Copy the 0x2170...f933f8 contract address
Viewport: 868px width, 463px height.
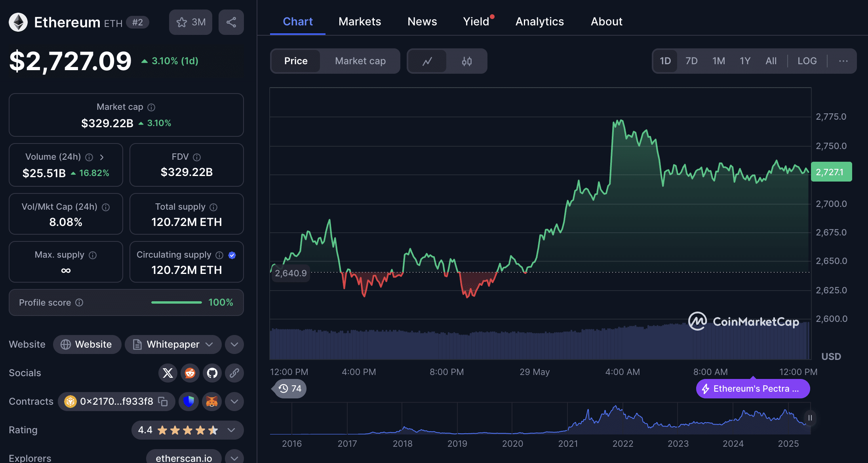pos(163,402)
